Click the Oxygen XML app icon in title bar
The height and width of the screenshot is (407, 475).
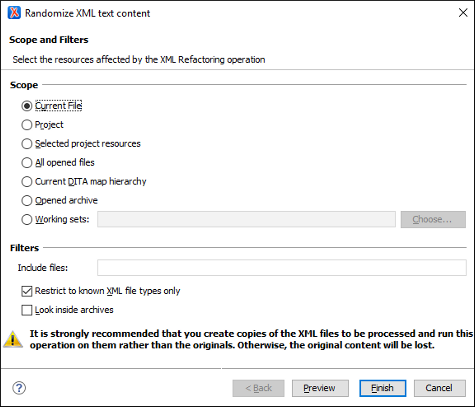(x=14, y=13)
